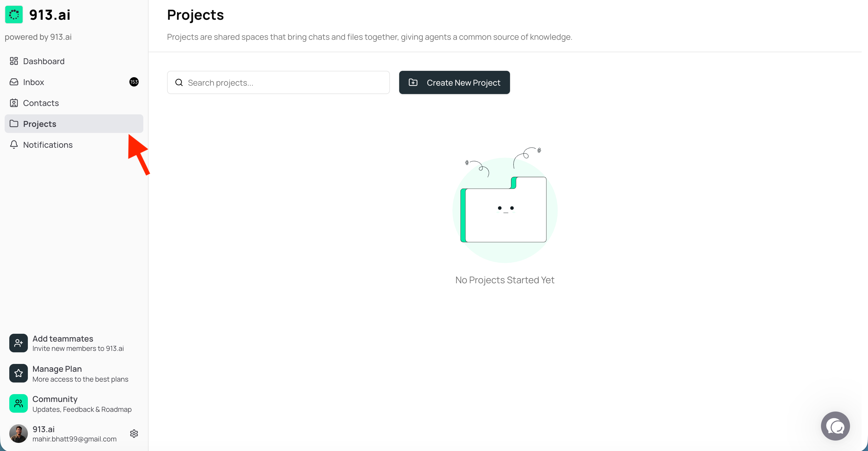
Task: Click the Contacts address book icon
Action: coord(14,103)
